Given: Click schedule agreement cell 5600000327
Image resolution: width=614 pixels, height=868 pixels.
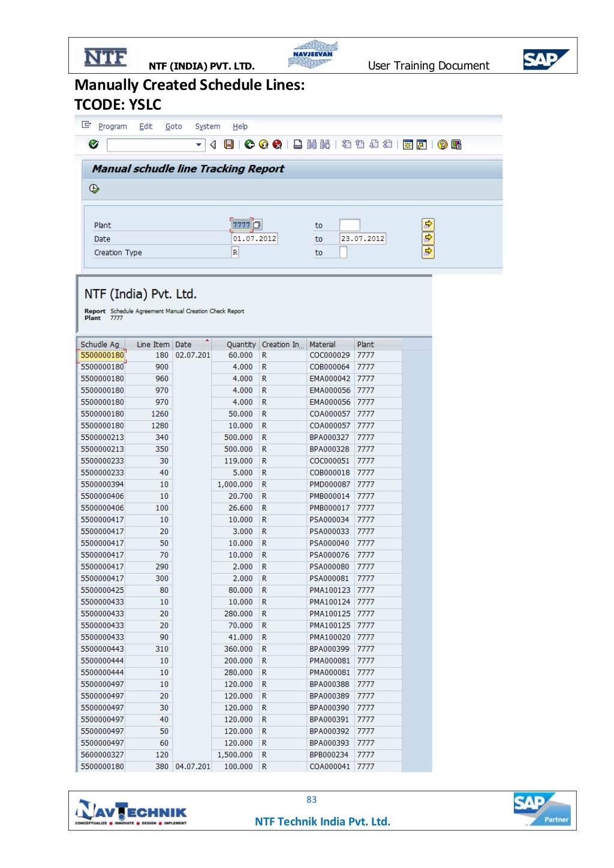Looking at the screenshot, I should point(102,755).
